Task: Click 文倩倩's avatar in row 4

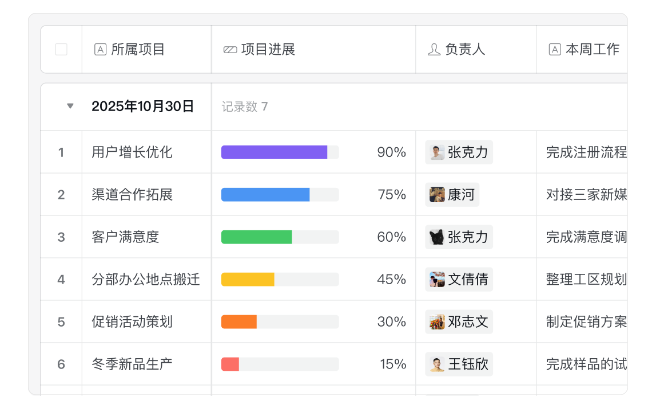Action: [437, 279]
